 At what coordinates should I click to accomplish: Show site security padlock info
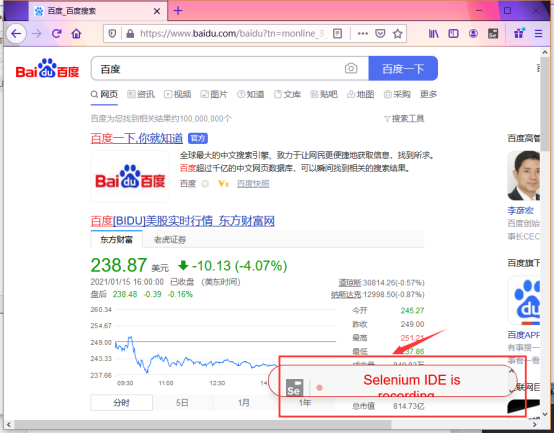[x=130, y=34]
